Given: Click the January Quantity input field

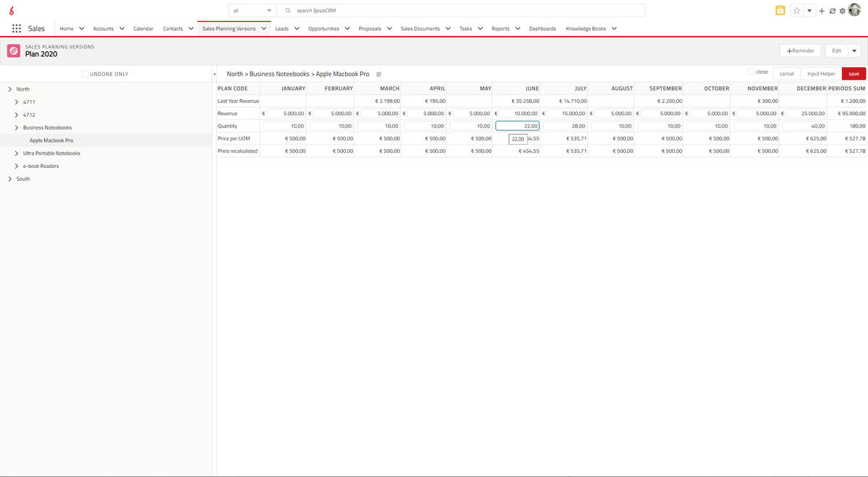Looking at the screenshot, I should (284, 126).
